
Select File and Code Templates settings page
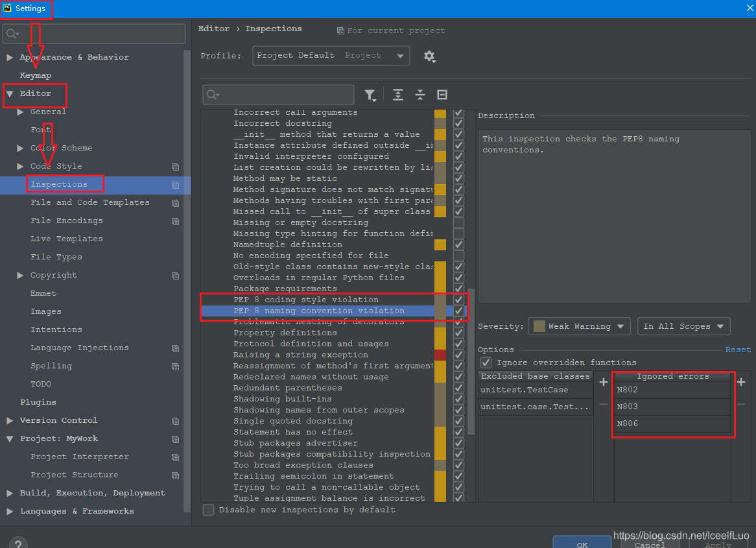89,202
